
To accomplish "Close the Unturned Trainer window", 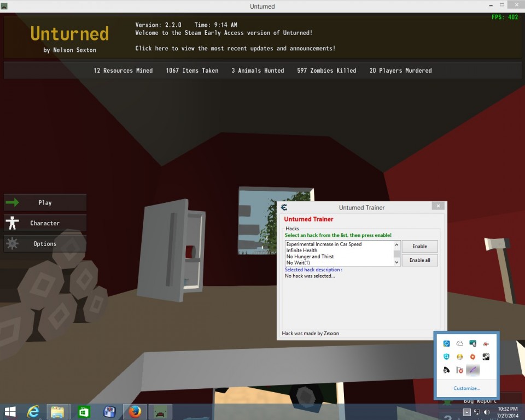I will point(438,206).
